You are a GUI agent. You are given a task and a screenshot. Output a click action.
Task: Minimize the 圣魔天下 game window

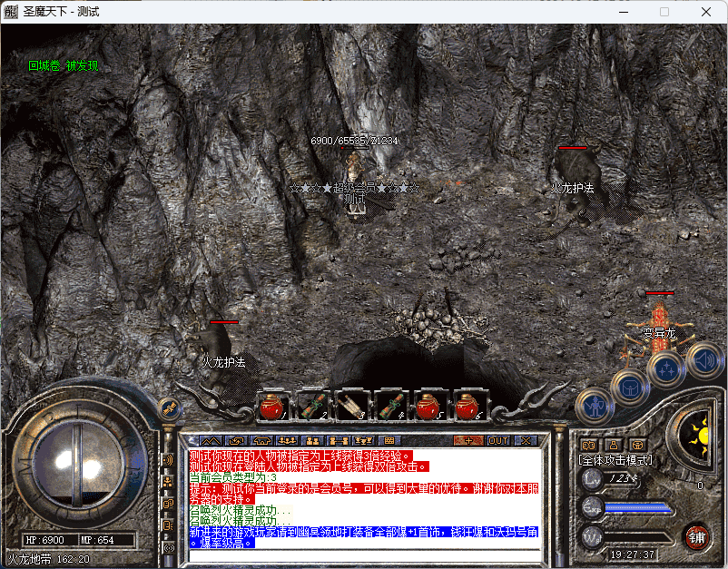click(x=624, y=12)
